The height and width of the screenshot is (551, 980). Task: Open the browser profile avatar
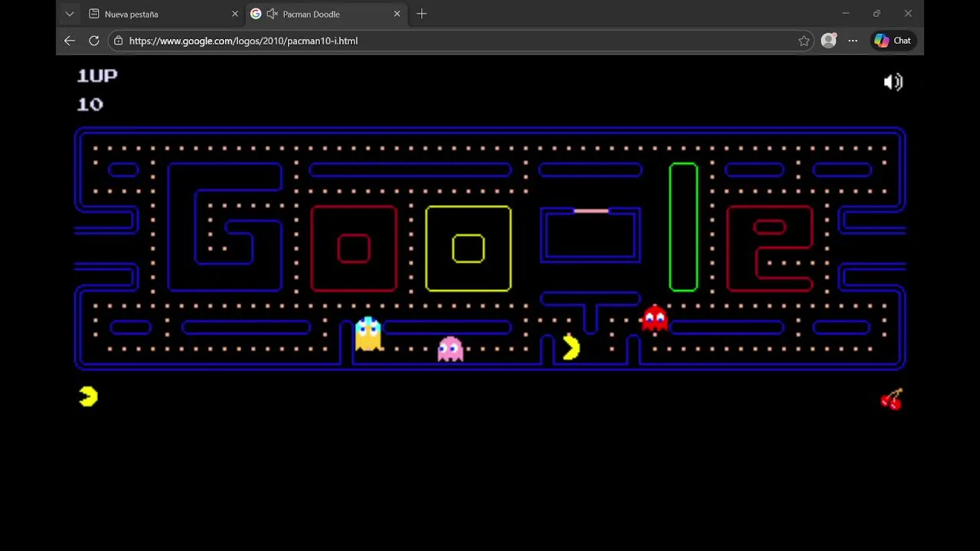828,41
